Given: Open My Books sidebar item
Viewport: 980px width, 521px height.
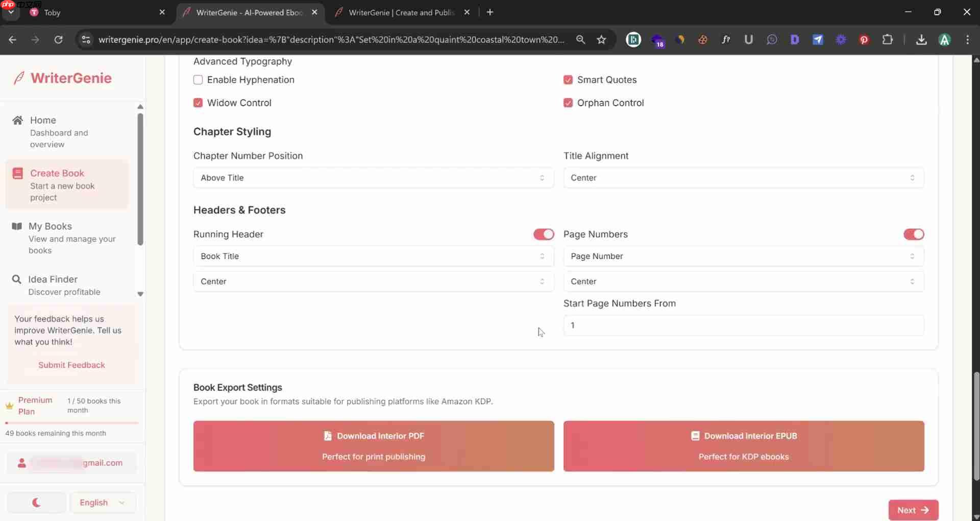Looking at the screenshot, I should click(67, 238).
